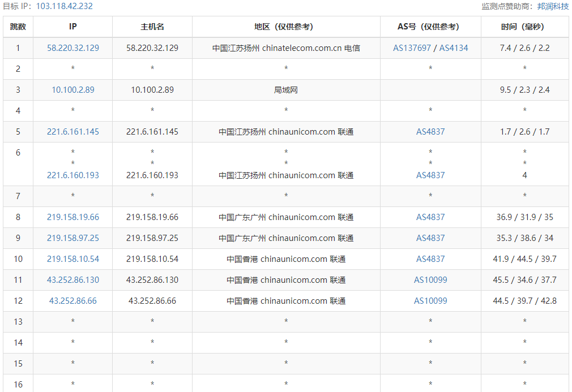This screenshot has height=392, width=572.
Task: Select hostname cell 10.100.2.89
Action: tap(152, 89)
